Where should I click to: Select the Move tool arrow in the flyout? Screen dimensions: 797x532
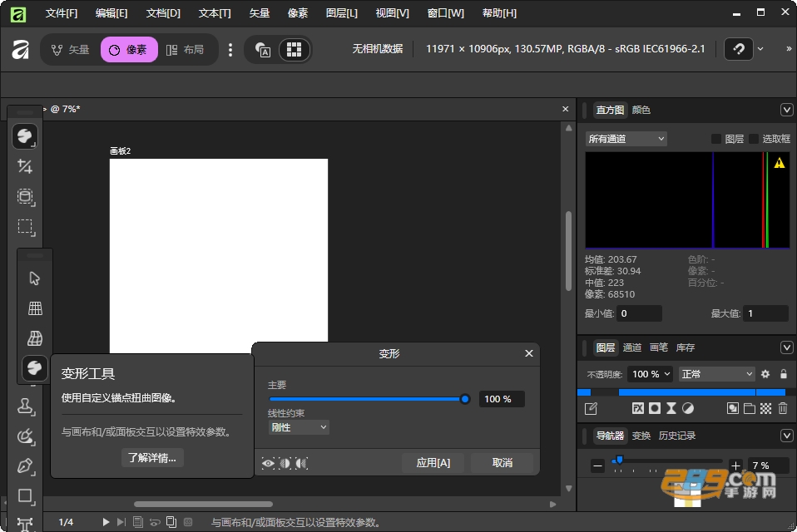tap(35, 278)
